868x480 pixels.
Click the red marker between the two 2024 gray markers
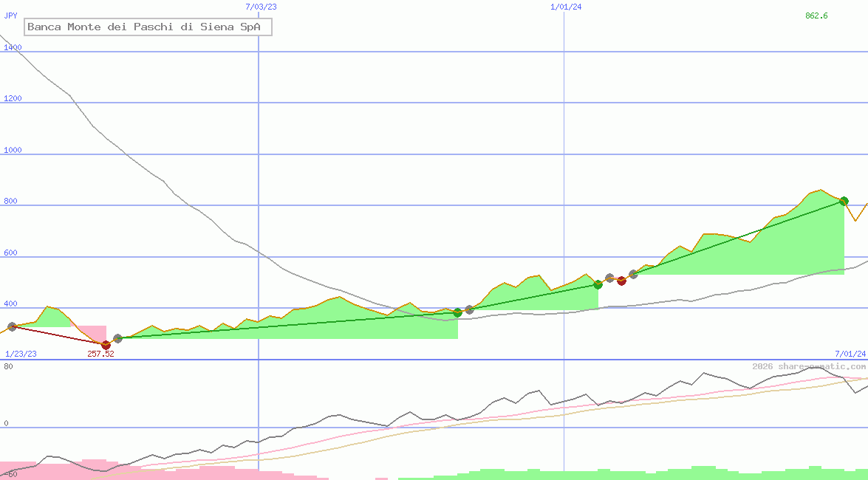coord(621,281)
